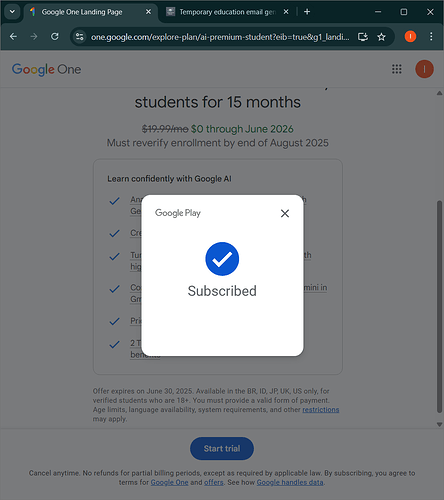The image size is (444, 500).
Task: Expand the tab search dropdown
Action: (12, 12)
